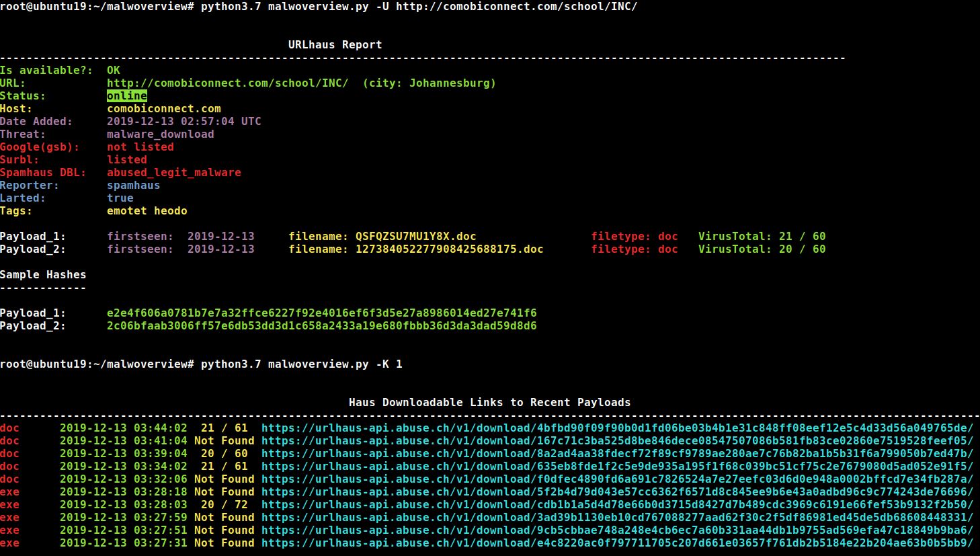Open download link starting 3ad39b1130eb10
Image resolution: width=980 pixels, height=556 pixels.
[618, 518]
